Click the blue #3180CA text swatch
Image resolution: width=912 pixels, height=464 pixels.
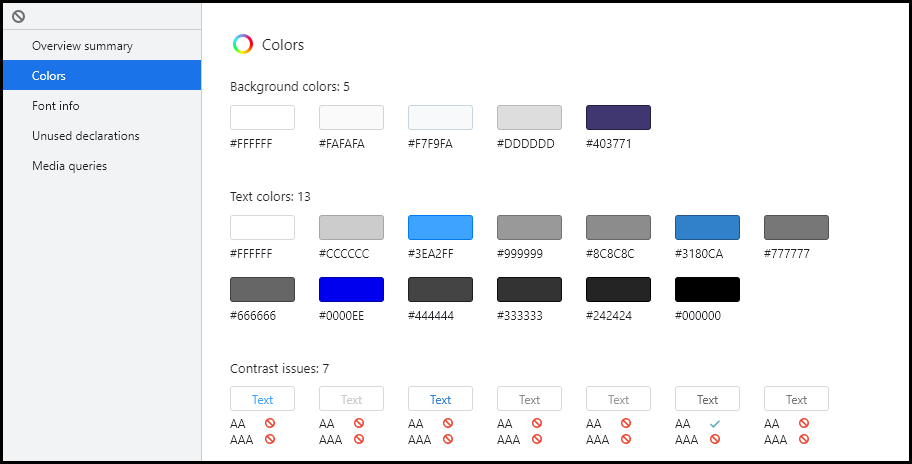[x=707, y=227]
